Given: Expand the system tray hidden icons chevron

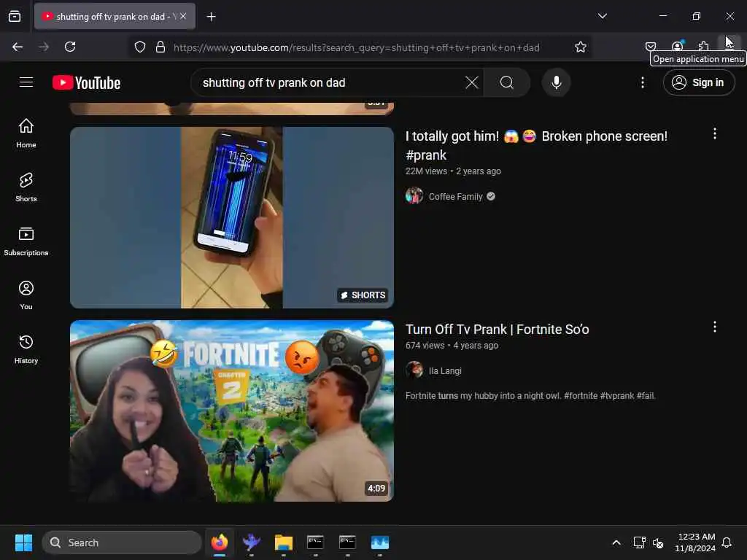Looking at the screenshot, I should coord(616,542).
